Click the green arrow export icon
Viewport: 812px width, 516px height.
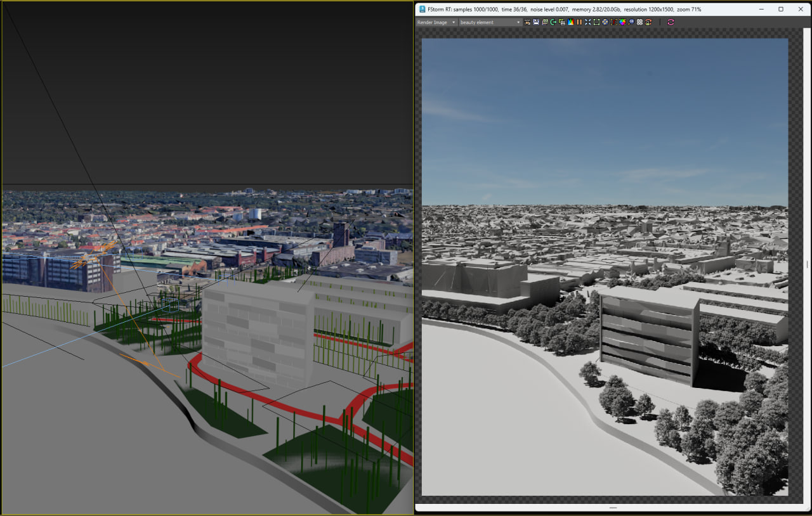pos(553,22)
